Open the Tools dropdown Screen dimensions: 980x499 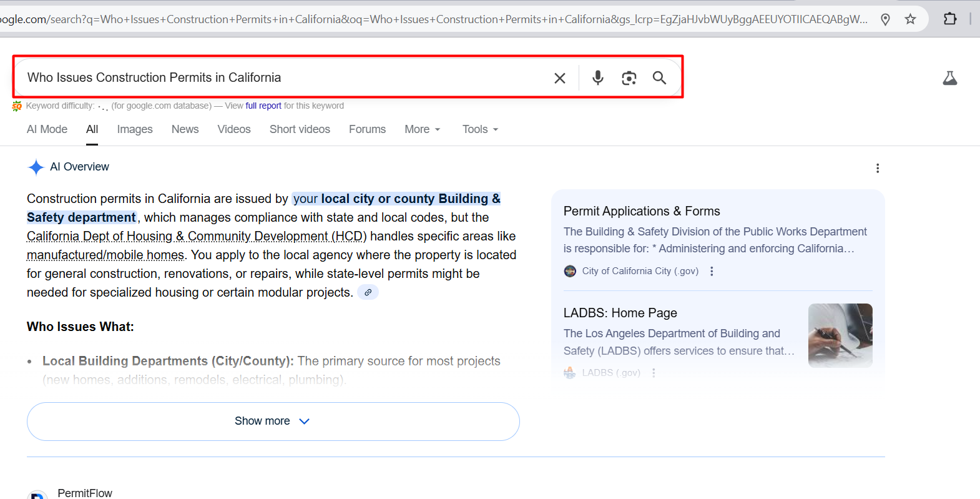coord(480,129)
